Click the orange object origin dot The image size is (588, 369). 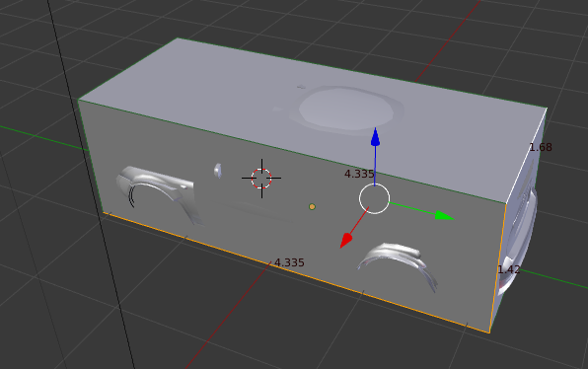(312, 206)
